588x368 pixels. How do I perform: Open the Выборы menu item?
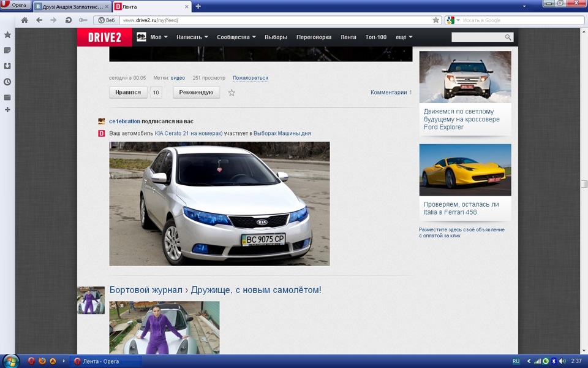pos(276,37)
